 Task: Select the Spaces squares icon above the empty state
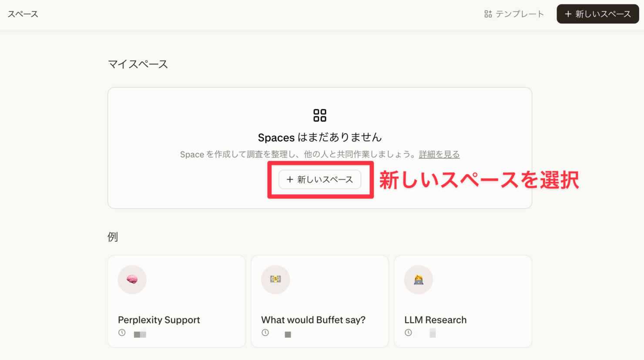(320, 115)
